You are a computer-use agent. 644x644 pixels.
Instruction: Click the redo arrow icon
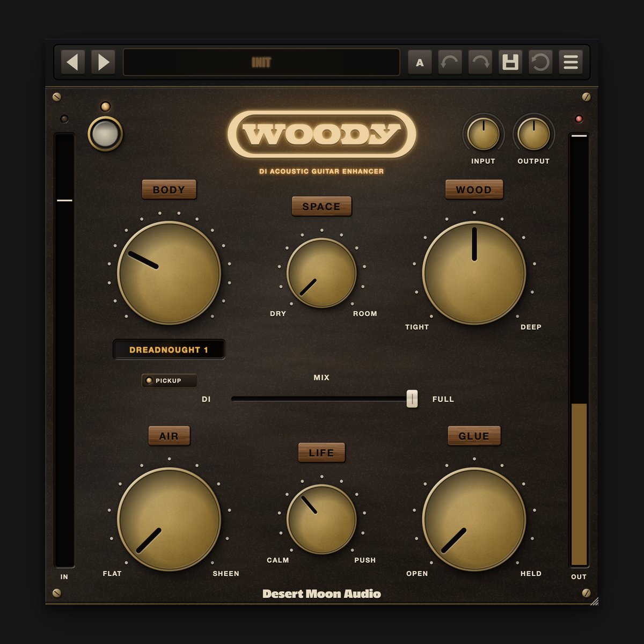click(x=480, y=62)
